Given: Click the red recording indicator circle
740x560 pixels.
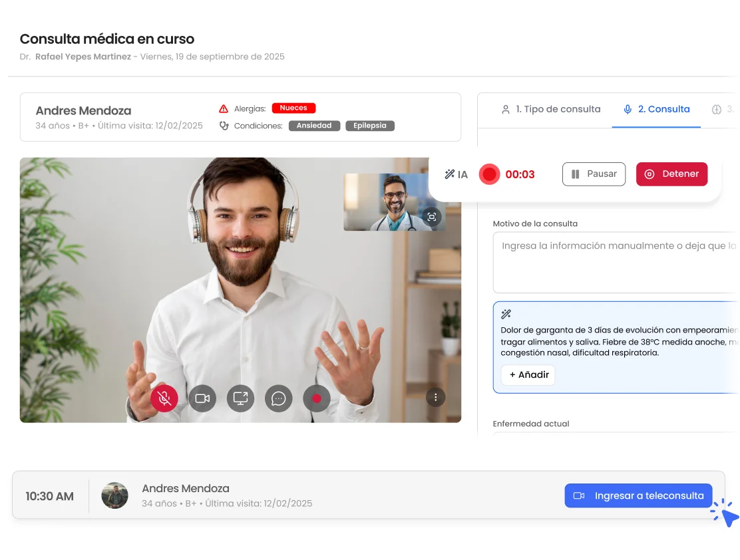Looking at the screenshot, I should click(489, 174).
